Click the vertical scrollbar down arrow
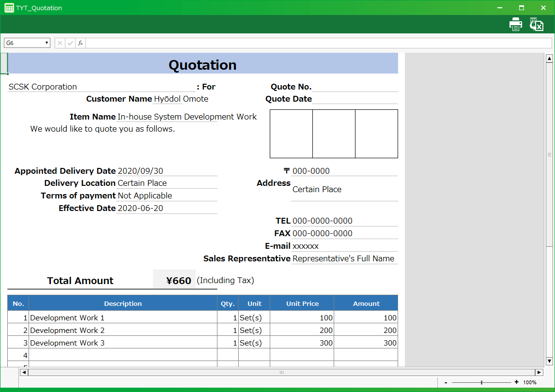 click(549, 361)
